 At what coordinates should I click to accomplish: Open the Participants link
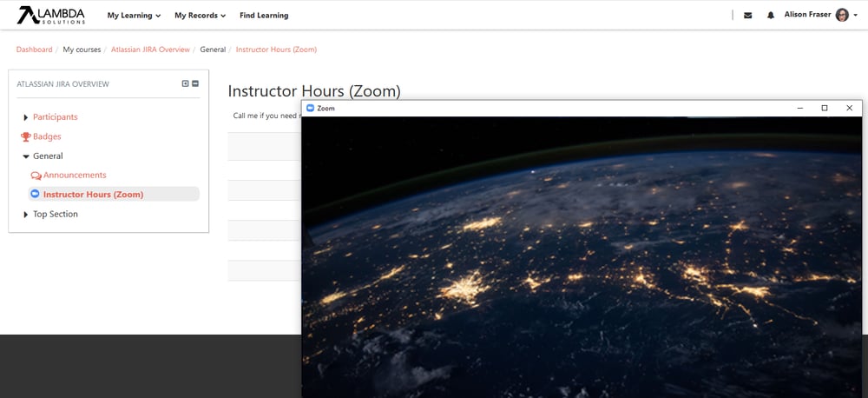click(56, 117)
